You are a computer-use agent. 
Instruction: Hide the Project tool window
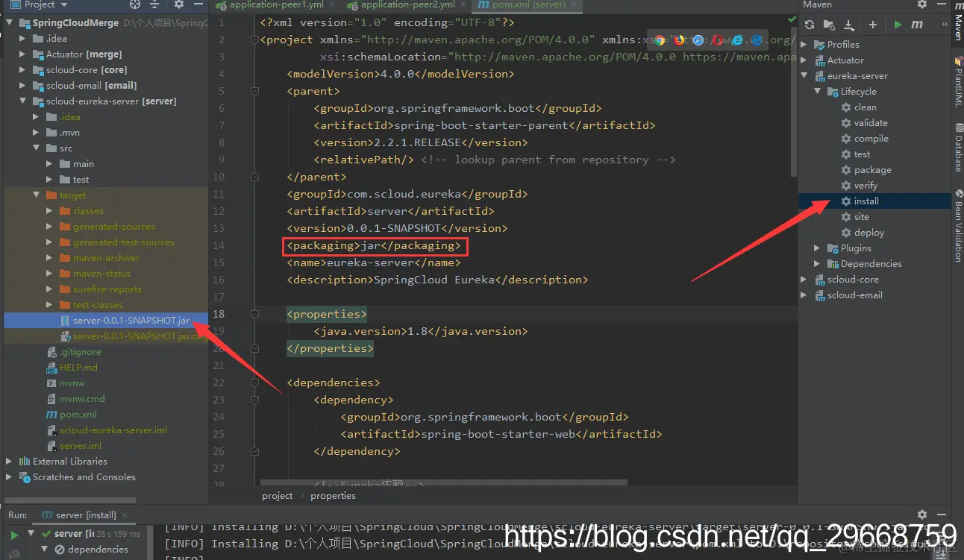[198, 4]
